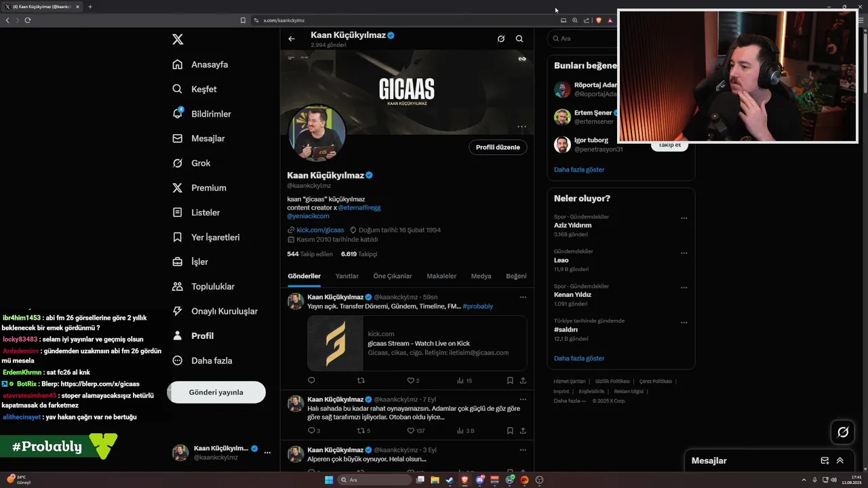868x488 pixels.
Task: Click the X logo in sidebar
Action: tap(178, 39)
